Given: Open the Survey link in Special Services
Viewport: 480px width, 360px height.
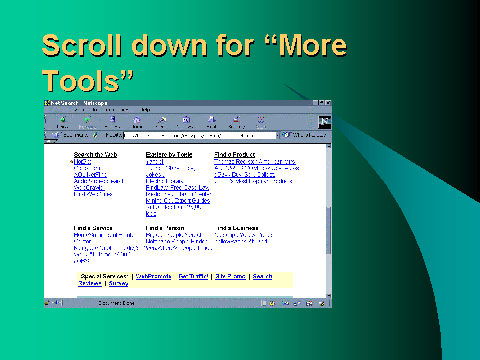Looking at the screenshot, I should click(118, 283).
